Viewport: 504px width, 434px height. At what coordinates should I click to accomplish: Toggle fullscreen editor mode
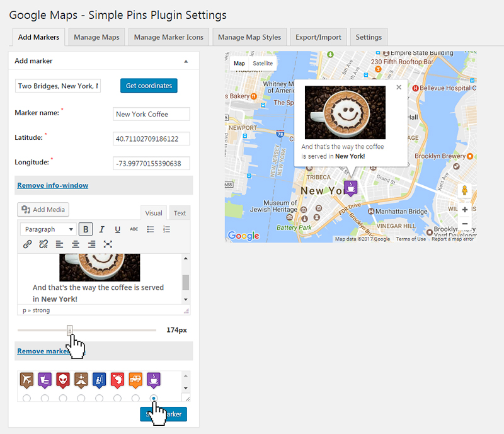(108, 244)
